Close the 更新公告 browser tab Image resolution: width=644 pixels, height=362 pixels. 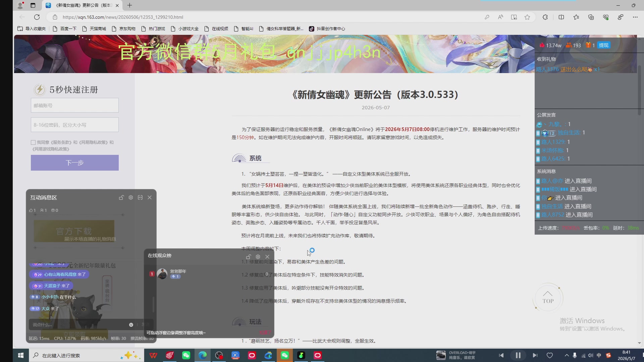(117, 5)
